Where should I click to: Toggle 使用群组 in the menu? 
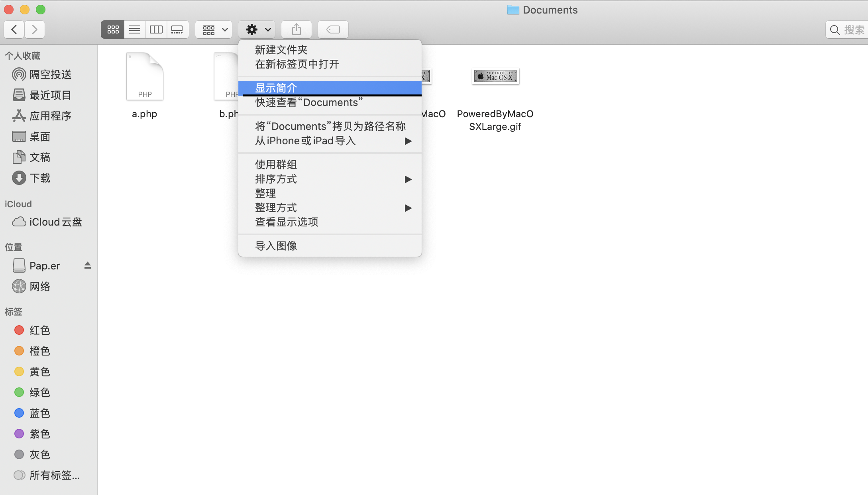[276, 165]
